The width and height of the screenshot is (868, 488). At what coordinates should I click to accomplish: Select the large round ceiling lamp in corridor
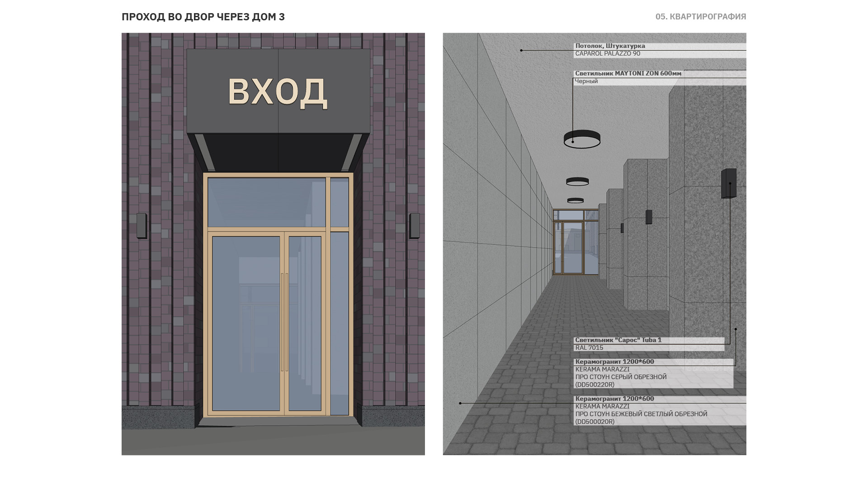(x=582, y=139)
